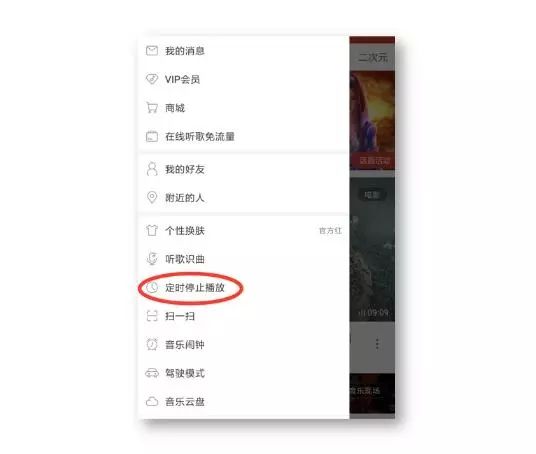Tap the location pin icon for 附近的人
The height and width of the screenshot is (454, 536).
click(x=152, y=198)
